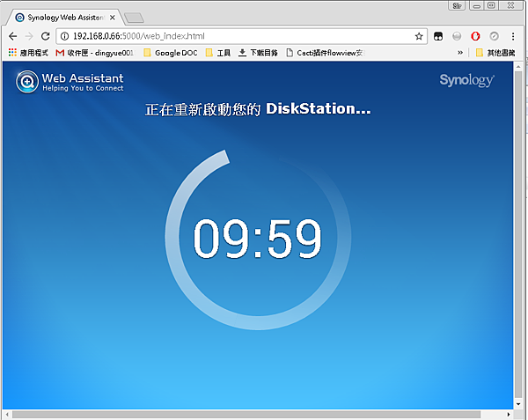Screen dimensions: 528x420
Task: Click the horizontal scrollbar left arrow
Action: point(7,414)
